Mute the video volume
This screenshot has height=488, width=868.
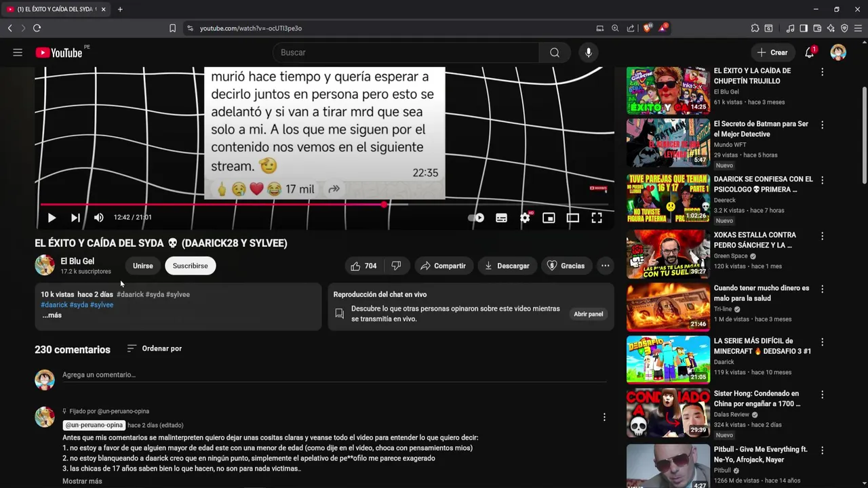pos(99,218)
